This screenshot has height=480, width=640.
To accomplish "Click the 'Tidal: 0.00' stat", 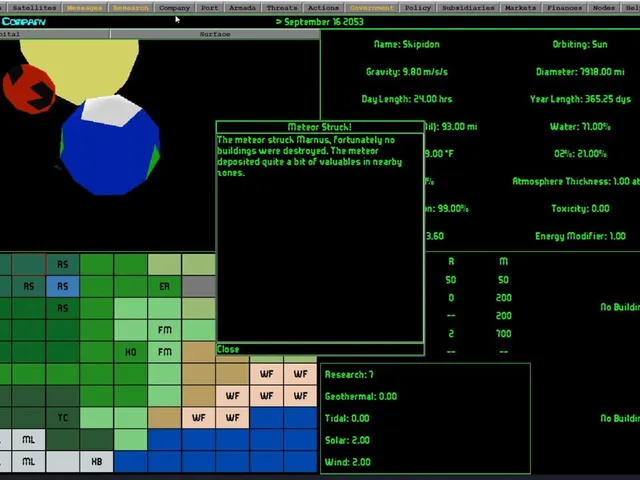I will 347,418.
